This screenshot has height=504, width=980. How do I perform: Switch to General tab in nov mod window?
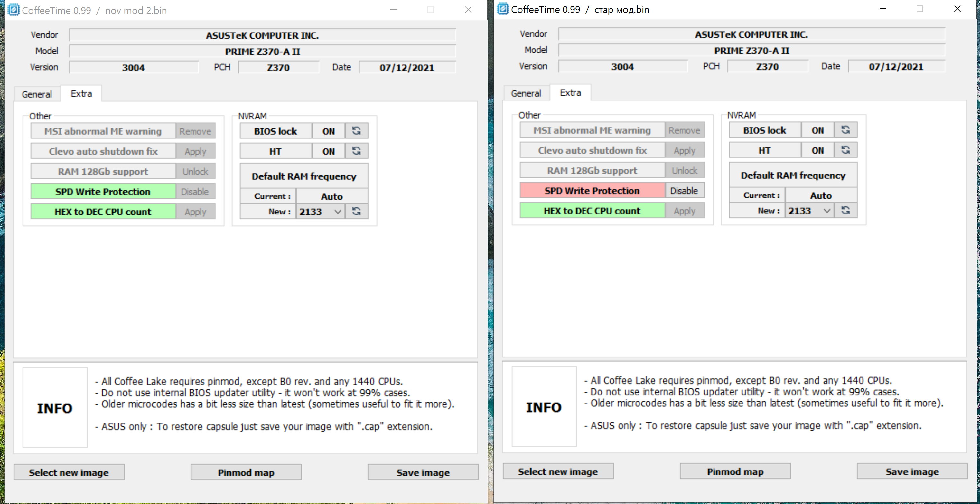click(x=37, y=94)
